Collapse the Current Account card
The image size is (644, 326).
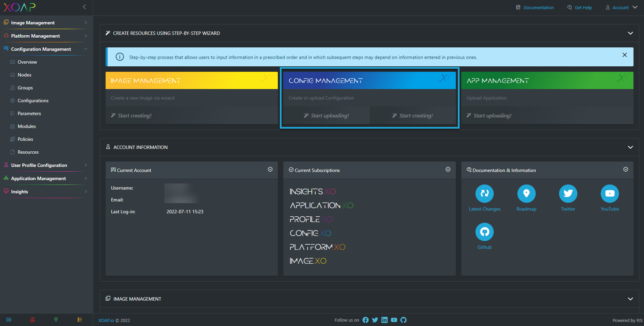click(x=270, y=169)
